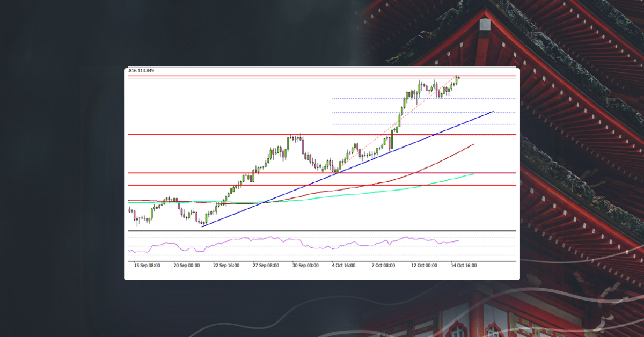
Task: Click the lower blue dashed channel line
Action: point(376,113)
